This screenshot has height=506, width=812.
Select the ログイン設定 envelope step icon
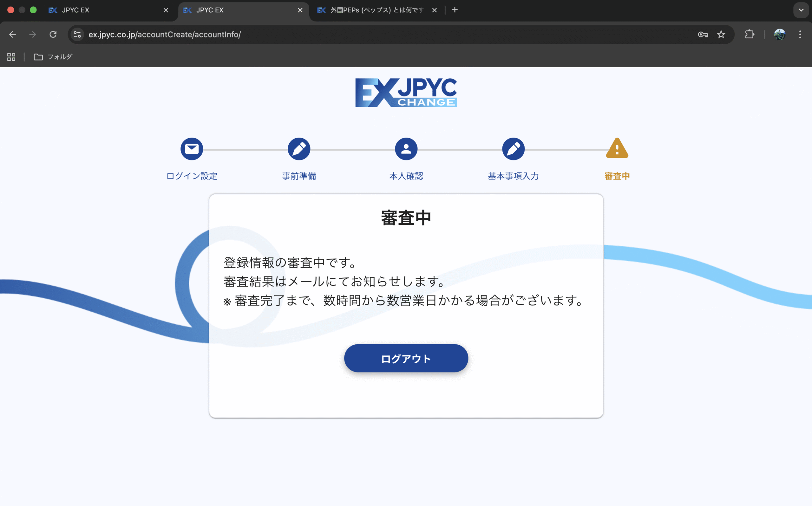click(192, 149)
